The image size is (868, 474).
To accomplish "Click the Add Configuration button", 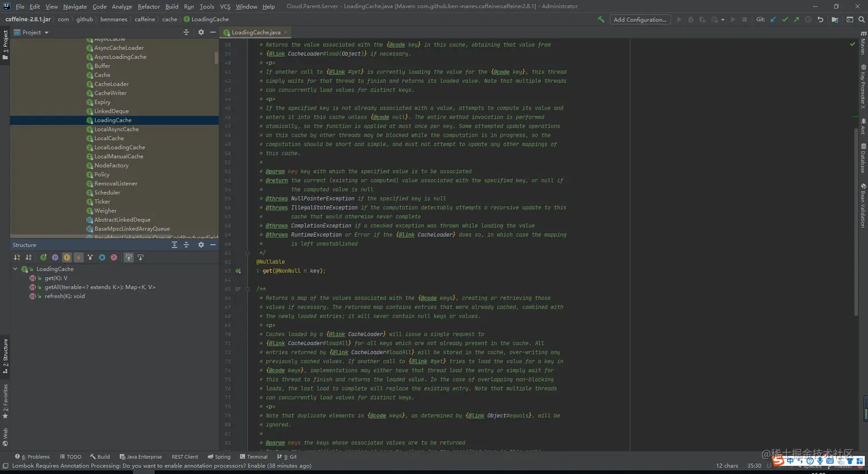I will 640,20.
